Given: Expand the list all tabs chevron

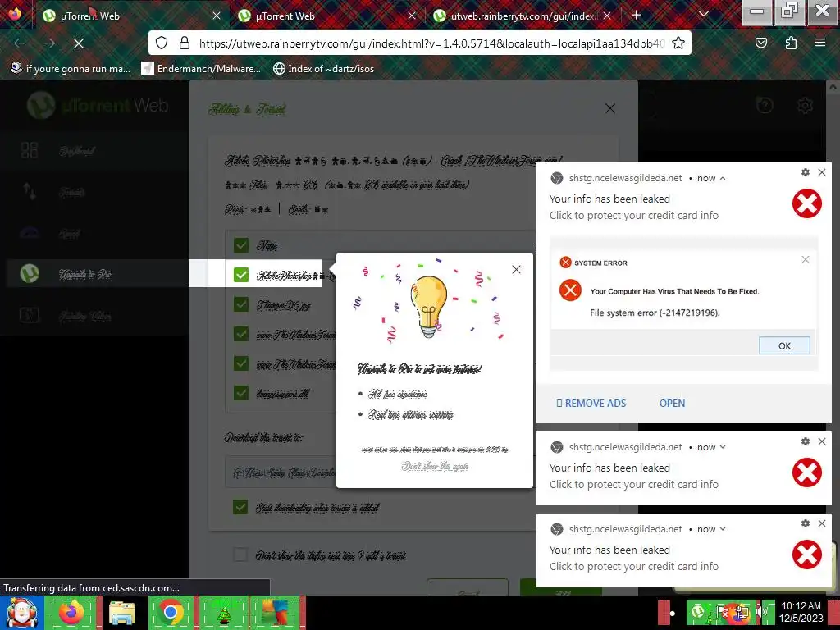Looking at the screenshot, I should click(x=703, y=14).
